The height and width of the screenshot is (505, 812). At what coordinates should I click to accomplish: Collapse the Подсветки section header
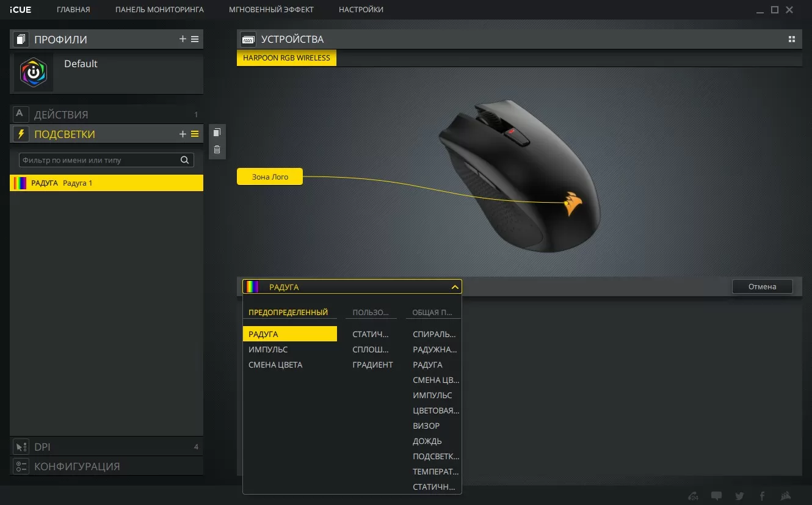tap(106, 134)
